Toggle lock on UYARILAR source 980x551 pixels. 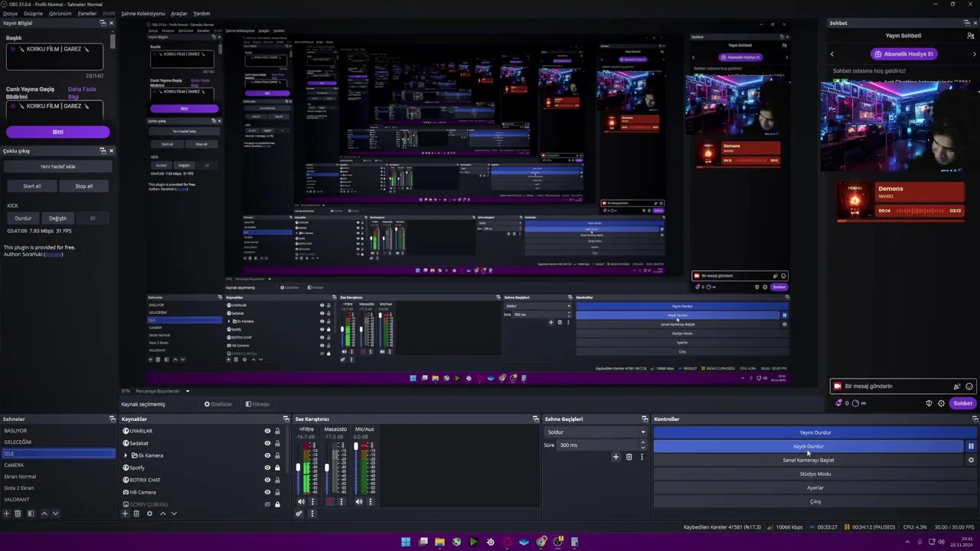(277, 431)
